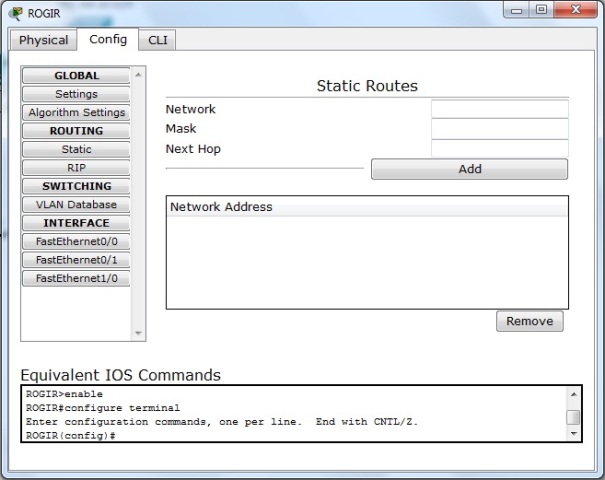Viewport: 605px width, 480px height.
Task: Open Algorithm Settings in sidebar
Action: 76,113
